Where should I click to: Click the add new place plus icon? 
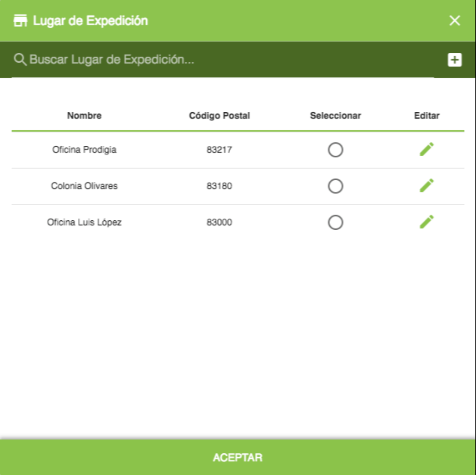[x=454, y=59]
